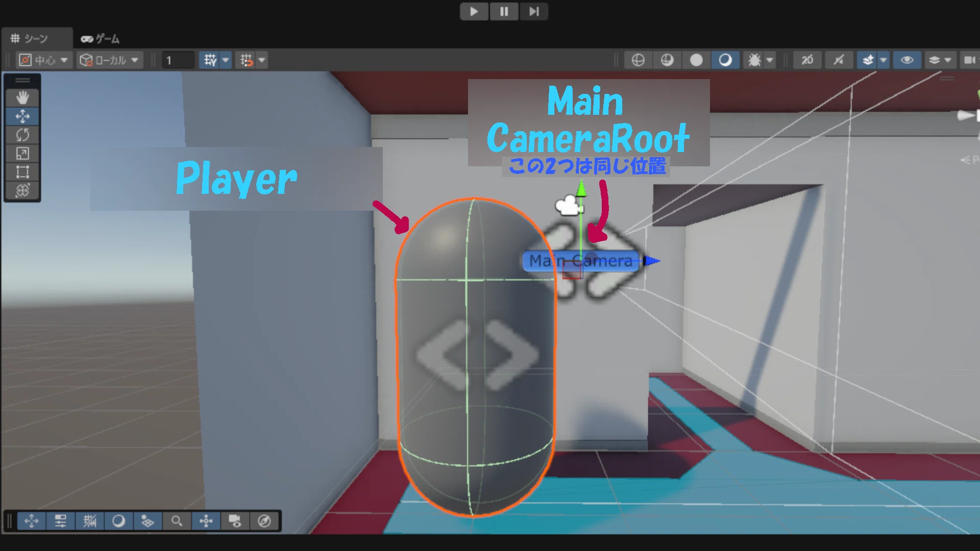980x551 pixels.
Task: Select the Rect tool
Action: click(x=22, y=172)
